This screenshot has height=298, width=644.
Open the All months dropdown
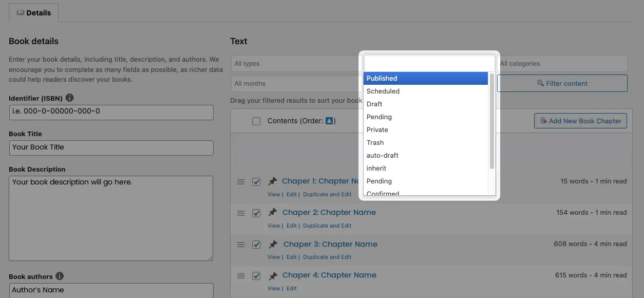click(x=295, y=84)
